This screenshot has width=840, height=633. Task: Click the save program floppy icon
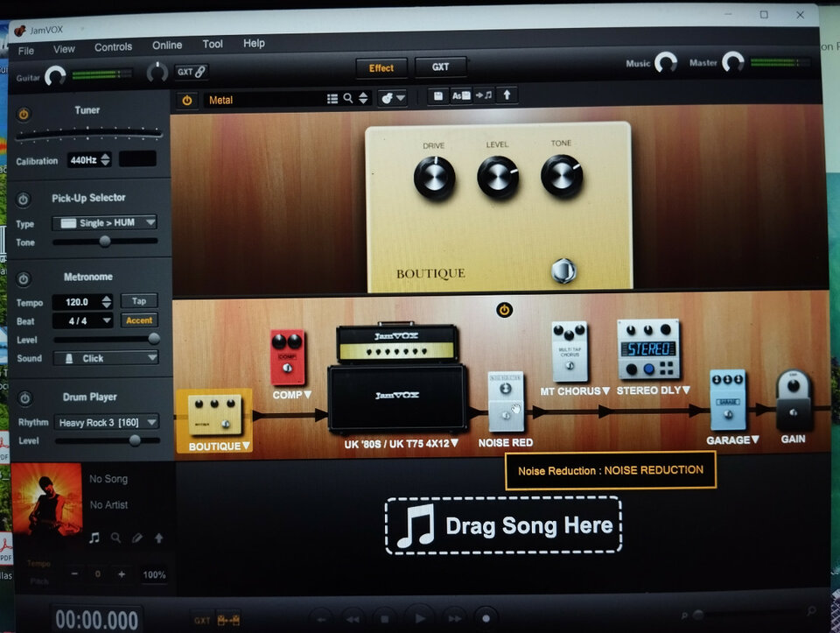pos(437,96)
